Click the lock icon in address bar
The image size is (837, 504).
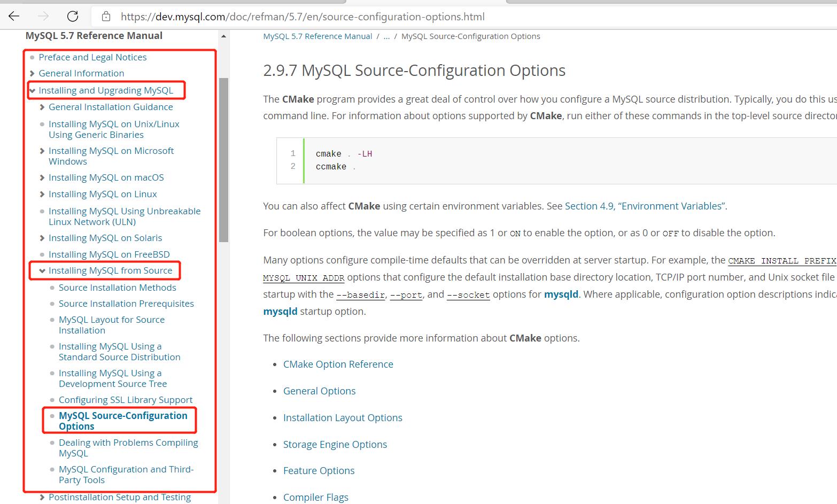pos(106,17)
